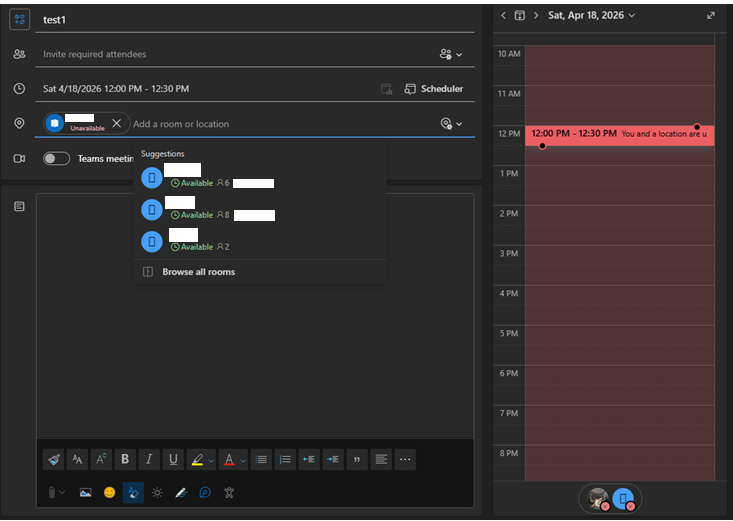Click the Teams meeting camera icon
The height and width of the screenshot is (521, 733).
pos(19,159)
